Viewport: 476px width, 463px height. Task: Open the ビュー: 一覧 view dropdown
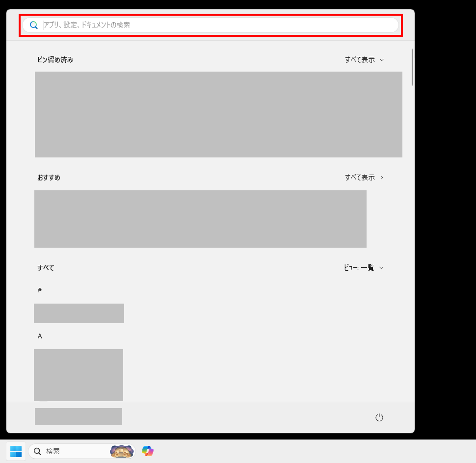tap(363, 267)
